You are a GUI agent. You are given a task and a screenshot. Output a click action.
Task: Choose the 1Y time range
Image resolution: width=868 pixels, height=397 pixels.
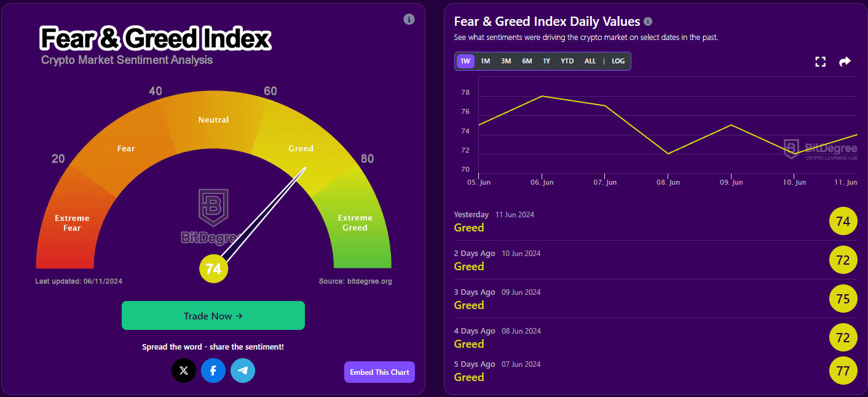[x=546, y=62]
